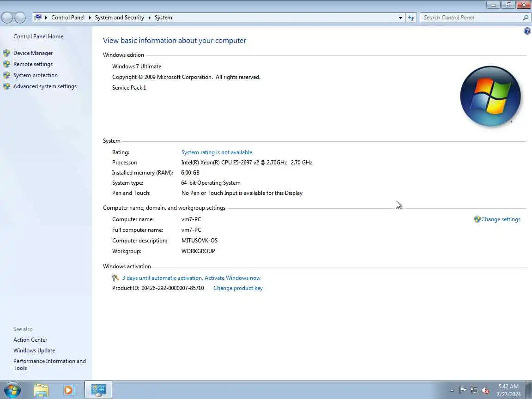The height and width of the screenshot is (399, 532).
Task: Open the address bar history dropdown
Action: 400,18
